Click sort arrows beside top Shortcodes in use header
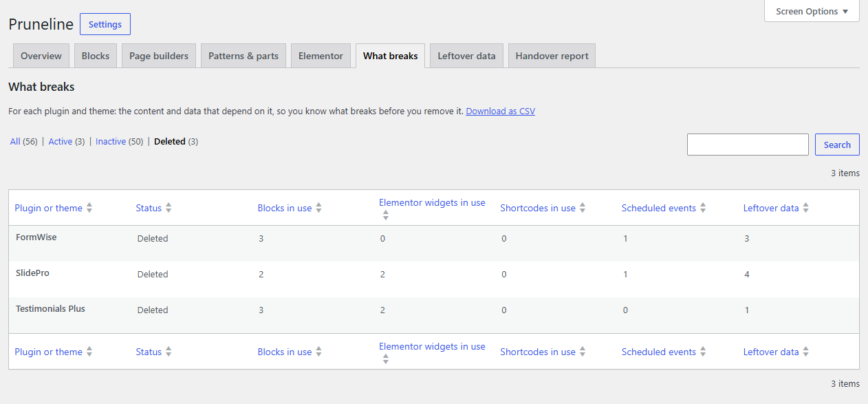The height and width of the screenshot is (404, 868). (582, 208)
